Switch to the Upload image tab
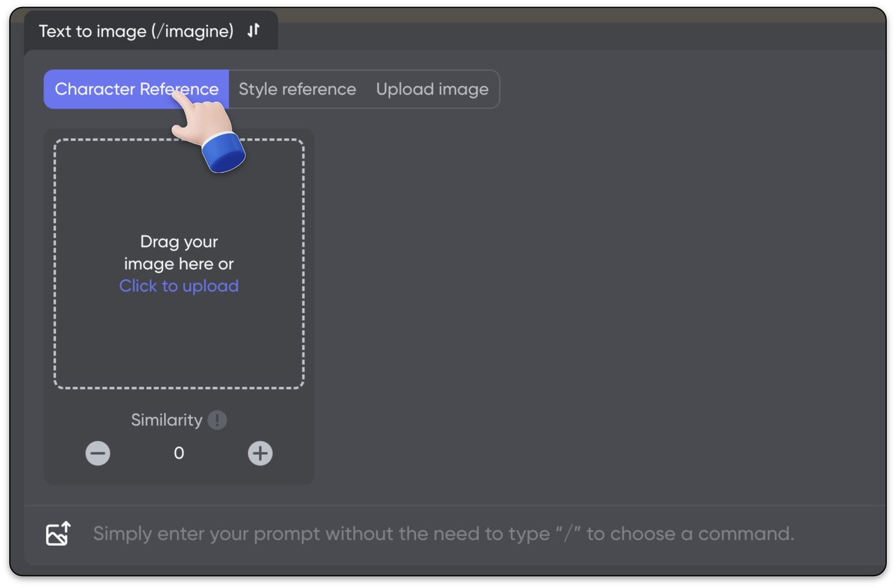This screenshot has height=588, width=896. pyautogui.click(x=433, y=89)
